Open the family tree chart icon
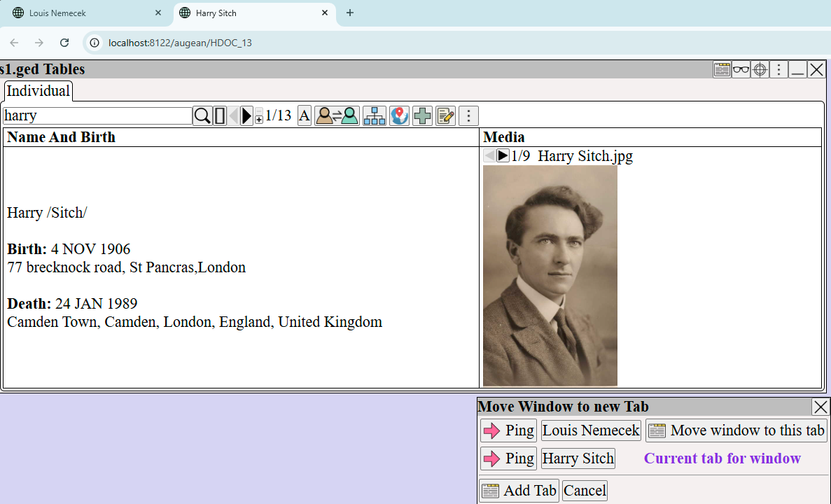Screen dimensions: 831x504 [375, 116]
